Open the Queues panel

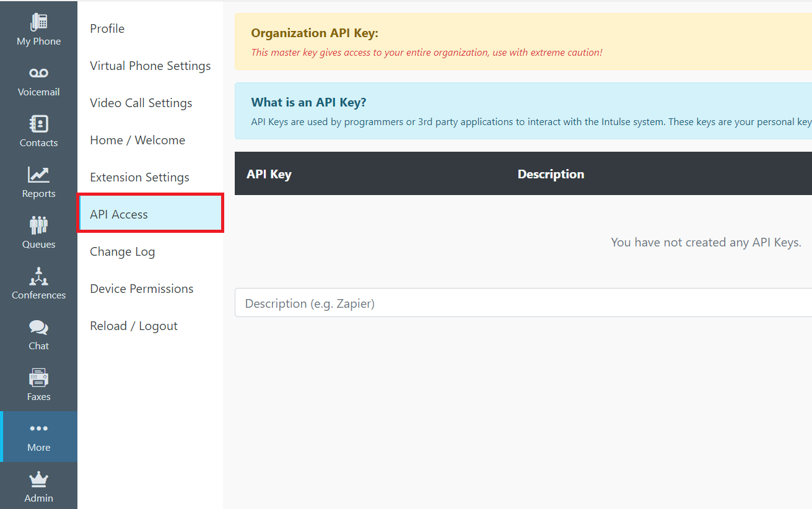(x=38, y=232)
